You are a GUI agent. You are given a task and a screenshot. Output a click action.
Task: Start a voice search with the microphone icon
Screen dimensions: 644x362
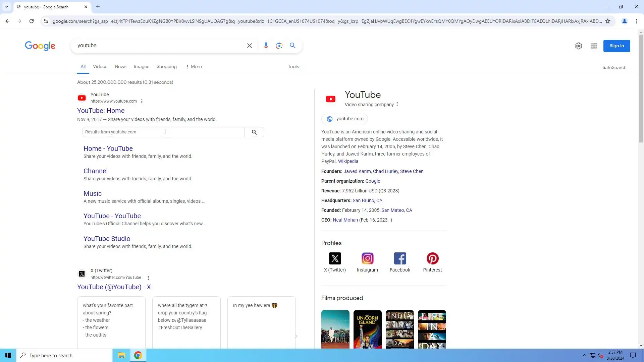pos(266,46)
